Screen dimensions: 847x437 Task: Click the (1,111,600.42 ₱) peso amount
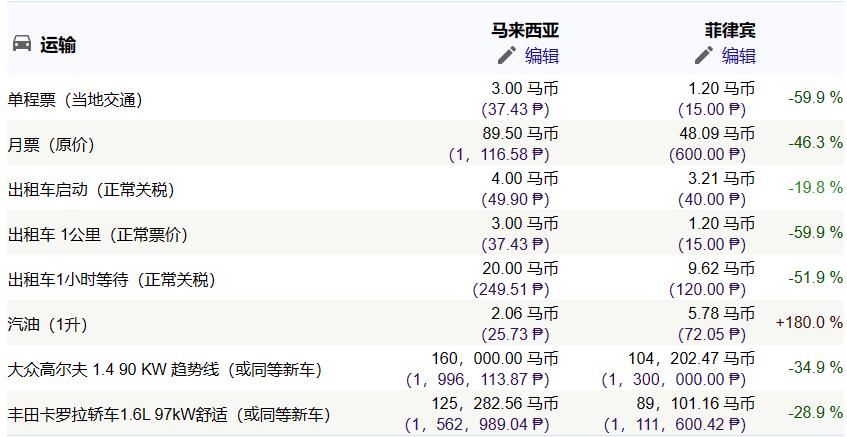(x=675, y=425)
